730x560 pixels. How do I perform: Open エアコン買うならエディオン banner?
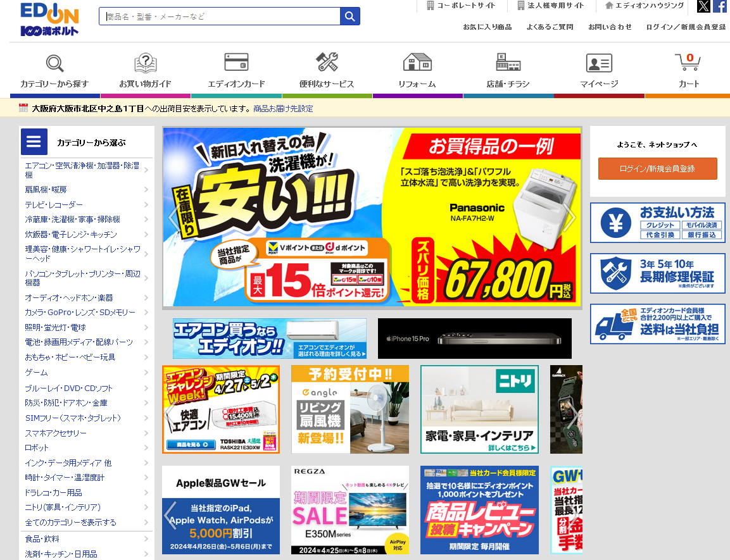pos(270,339)
